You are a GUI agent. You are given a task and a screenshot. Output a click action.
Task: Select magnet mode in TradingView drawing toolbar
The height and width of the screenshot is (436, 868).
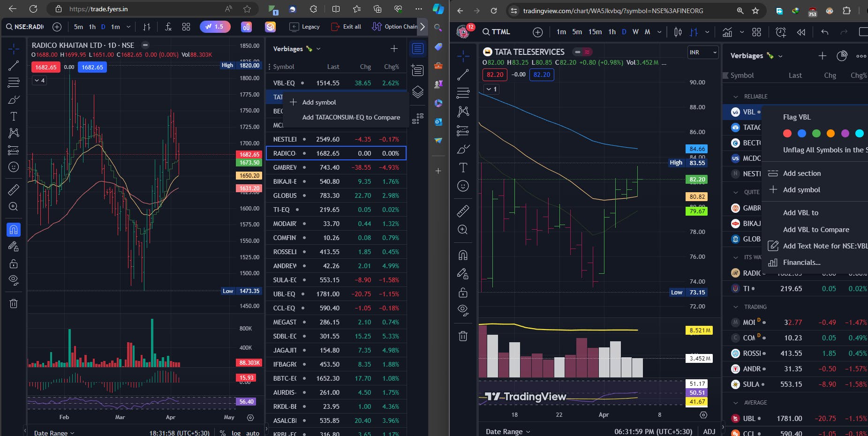463,255
